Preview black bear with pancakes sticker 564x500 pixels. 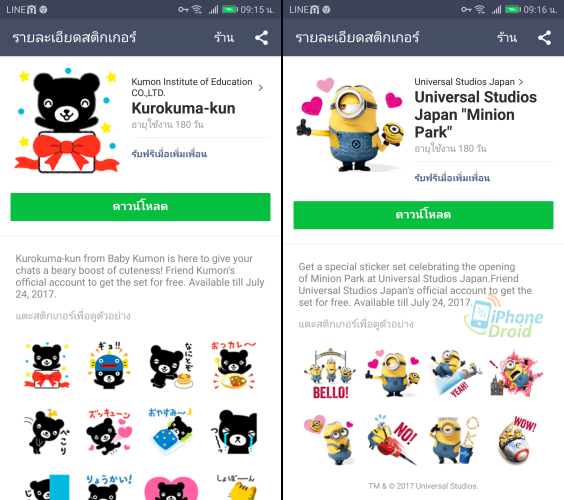click(172, 366)
